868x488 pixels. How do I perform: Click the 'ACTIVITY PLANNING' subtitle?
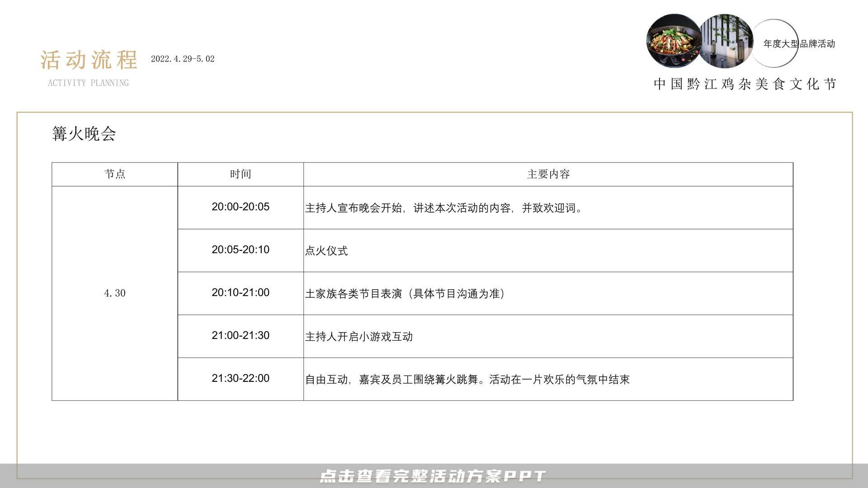pyautogui.click(x=88, y=83)
